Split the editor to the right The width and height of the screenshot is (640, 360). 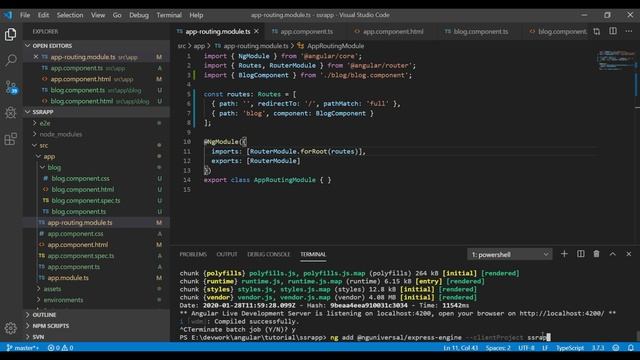pyautogui.click(x=613, y=31)
